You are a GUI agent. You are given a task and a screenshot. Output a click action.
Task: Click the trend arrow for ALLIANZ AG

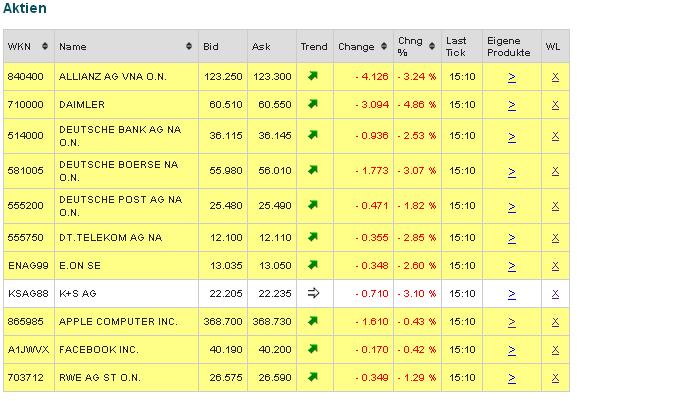coord(313,76)
